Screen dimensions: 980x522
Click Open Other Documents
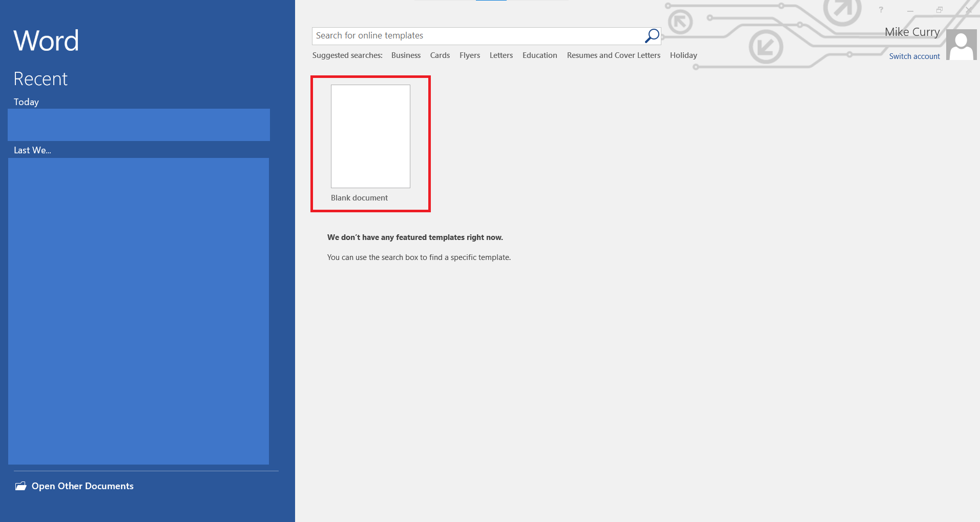[82, 486]
